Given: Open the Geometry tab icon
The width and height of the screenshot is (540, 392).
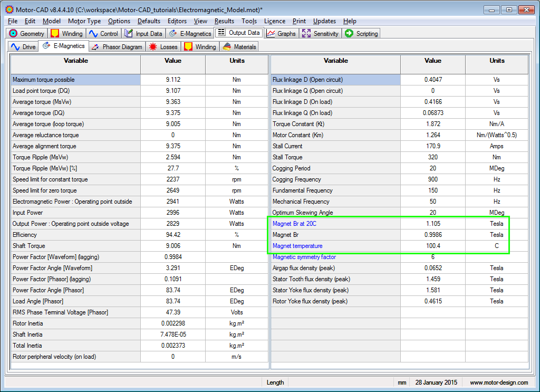Looking at the screenshot, I should [14, 33].
